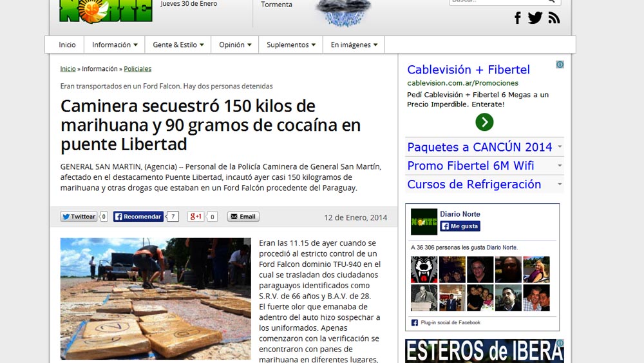Open the Promo Fibertel 6M Wifi link
This screenshot has width=644, height=363.
point(470,166)
